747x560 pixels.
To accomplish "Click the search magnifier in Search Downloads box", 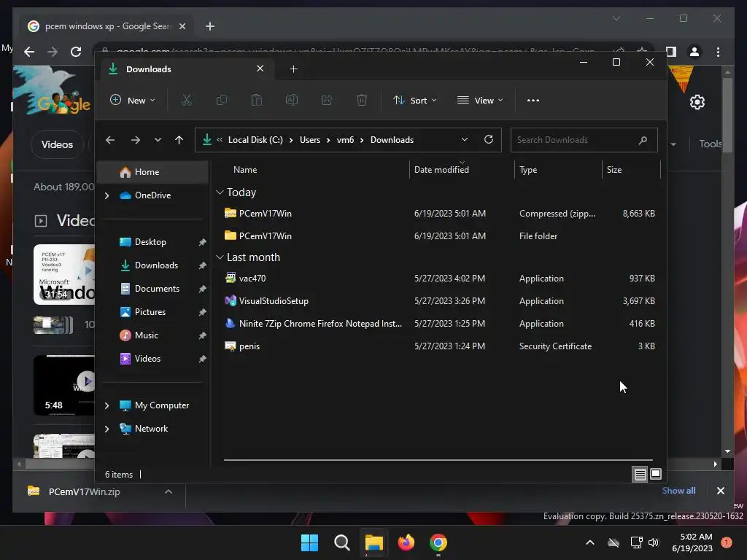I will (643, 140).
